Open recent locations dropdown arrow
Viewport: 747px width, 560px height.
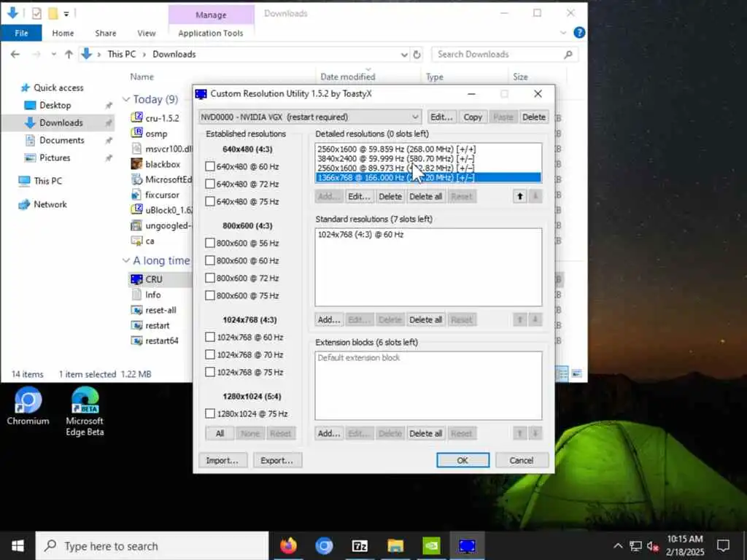(x=54, y=54)
